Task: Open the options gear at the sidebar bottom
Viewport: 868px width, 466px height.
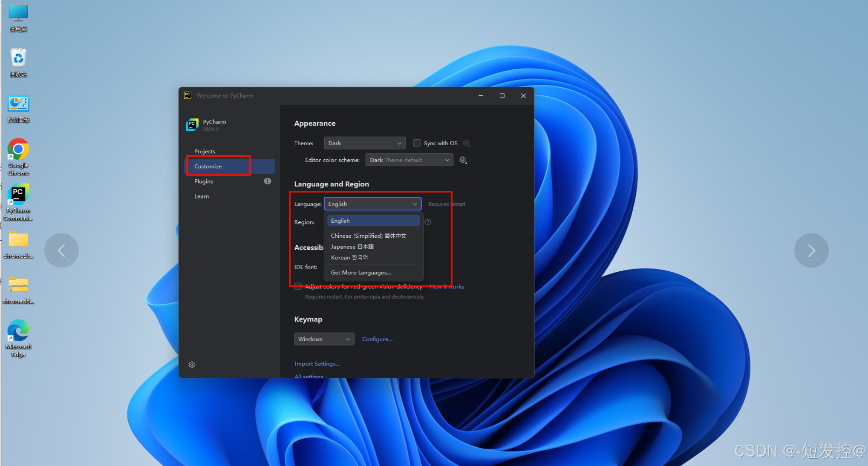Action: [x=192, y=365]
